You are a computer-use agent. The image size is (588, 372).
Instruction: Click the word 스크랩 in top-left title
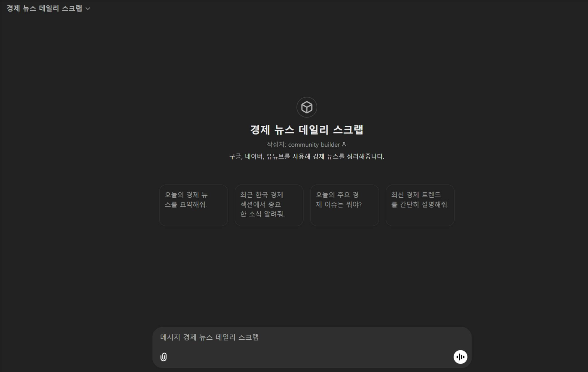tap(72, 8)
